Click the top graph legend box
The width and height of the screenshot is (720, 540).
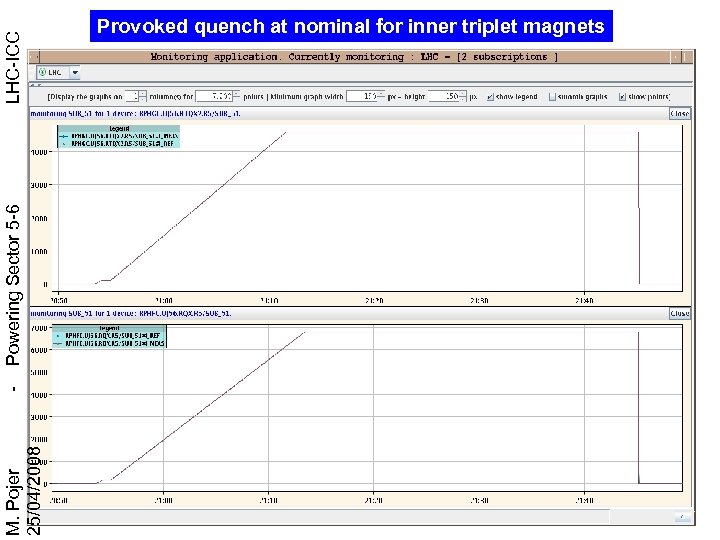(x=118, y=136)
